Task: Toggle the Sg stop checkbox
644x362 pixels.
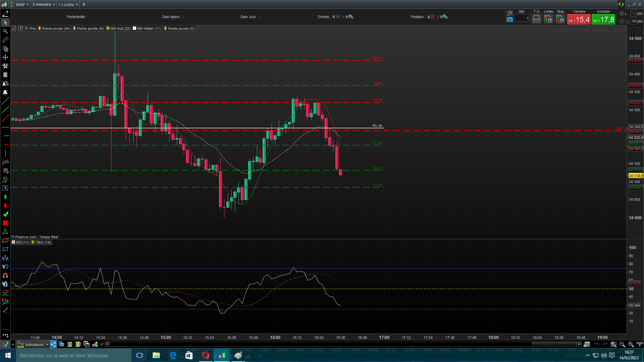Action: [x=622, y=21]
